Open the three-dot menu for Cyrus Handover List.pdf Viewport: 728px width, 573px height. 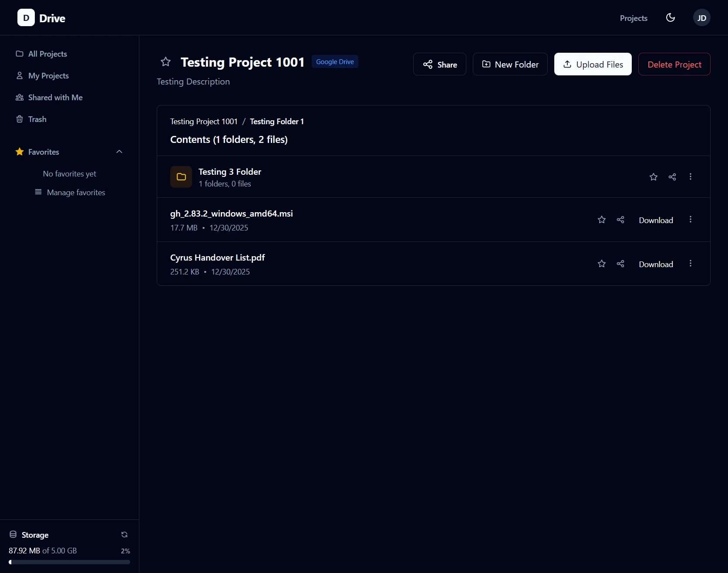(x=691, y=263)
